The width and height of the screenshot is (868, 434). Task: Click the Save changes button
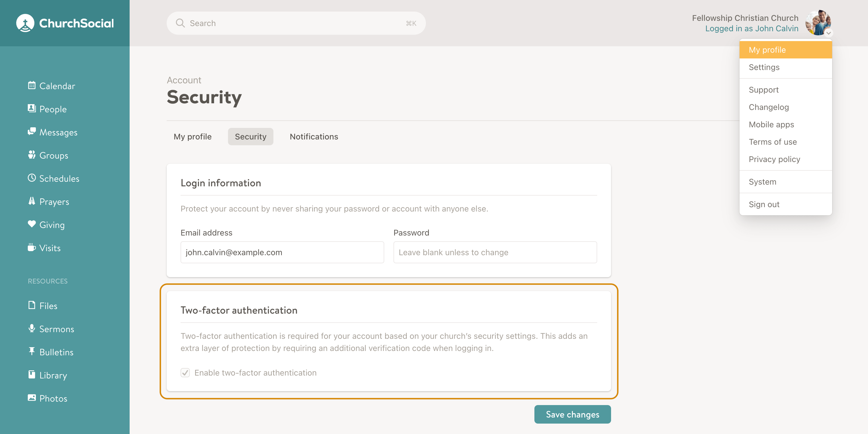573,414
